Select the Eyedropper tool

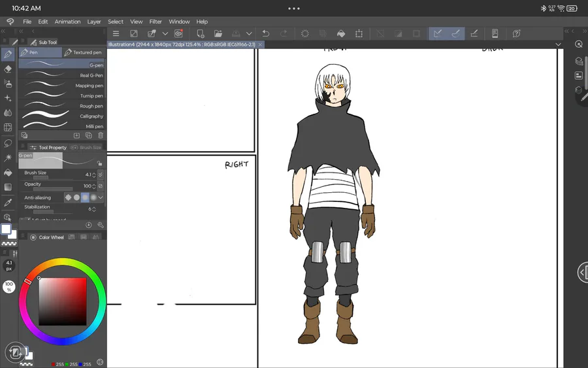pyautogui.click(x=8, y=203)
